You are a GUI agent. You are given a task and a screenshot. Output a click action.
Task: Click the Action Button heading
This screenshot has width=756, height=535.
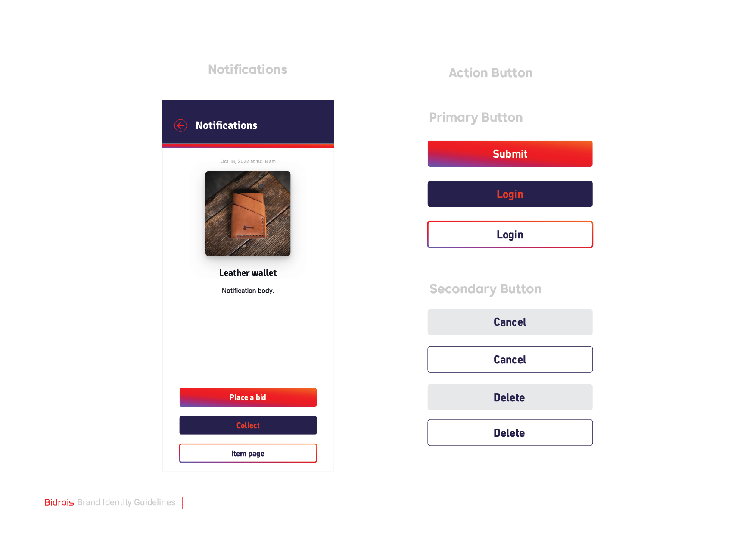click(x=491, y=73)
